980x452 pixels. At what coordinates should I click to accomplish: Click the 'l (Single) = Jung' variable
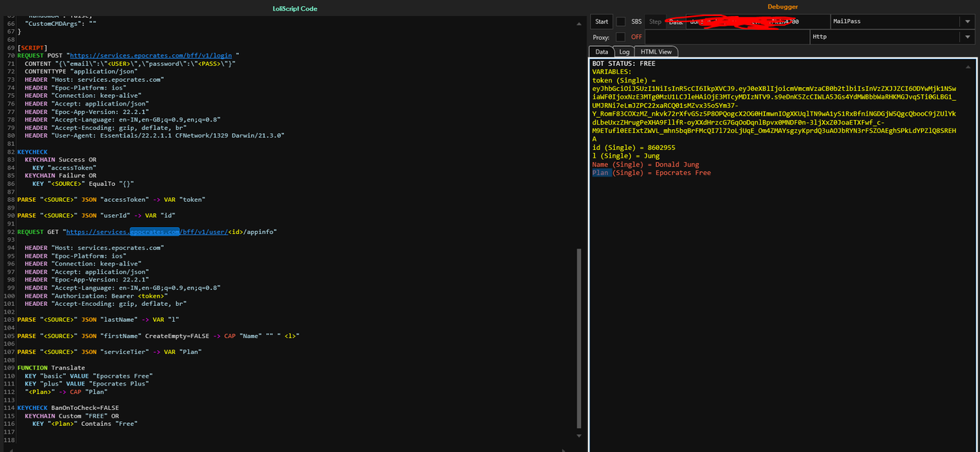pos(626,156)
